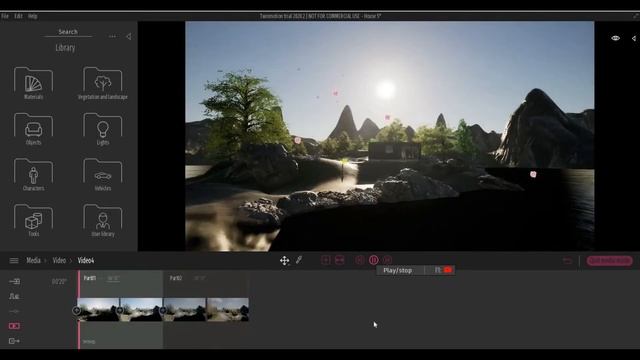Click the add keyframe plus icon
This screenshot has width=640, height=360.
coord(325,260)
